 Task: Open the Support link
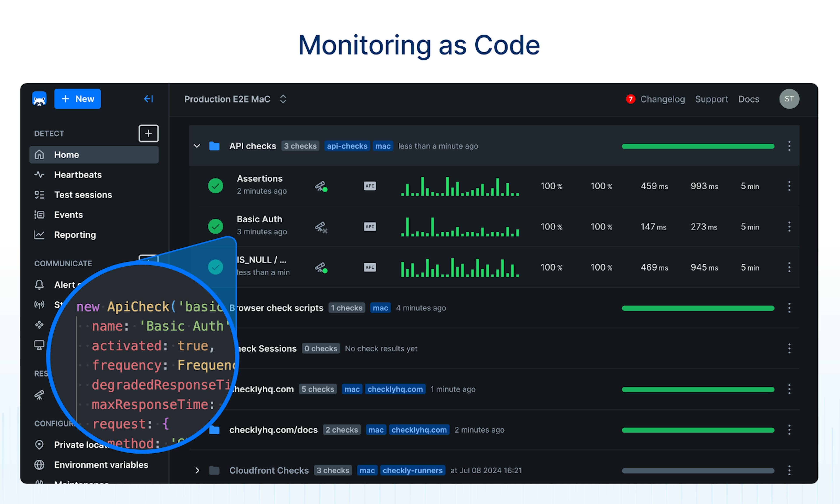pyautogui.click(x=711, y=99)
